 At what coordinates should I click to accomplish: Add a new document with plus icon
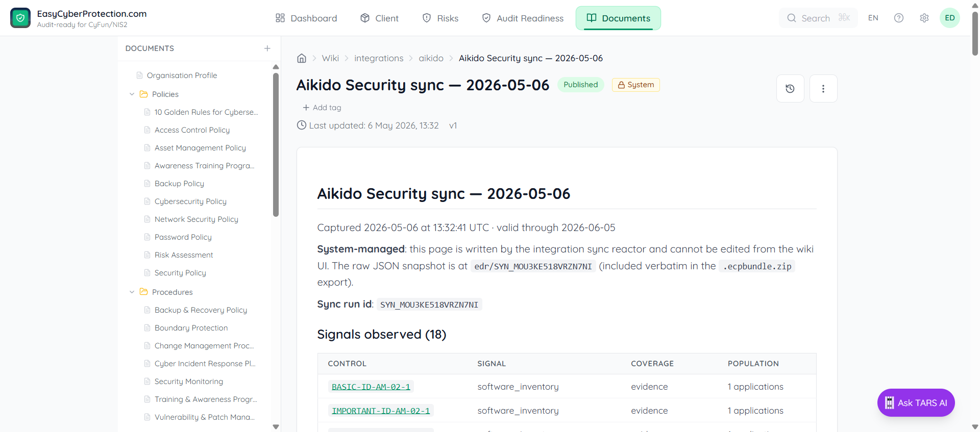pyautogui.click(x=267, y=48)
